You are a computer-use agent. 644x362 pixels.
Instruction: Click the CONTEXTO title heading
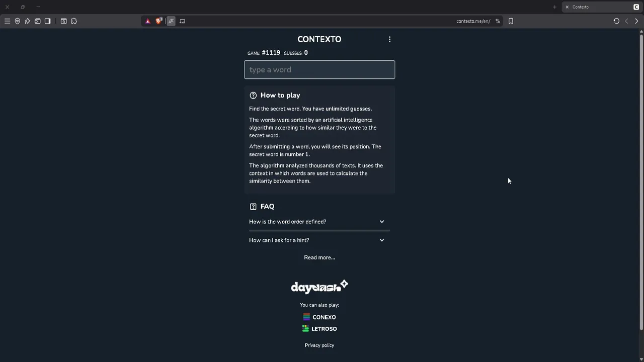319,39
